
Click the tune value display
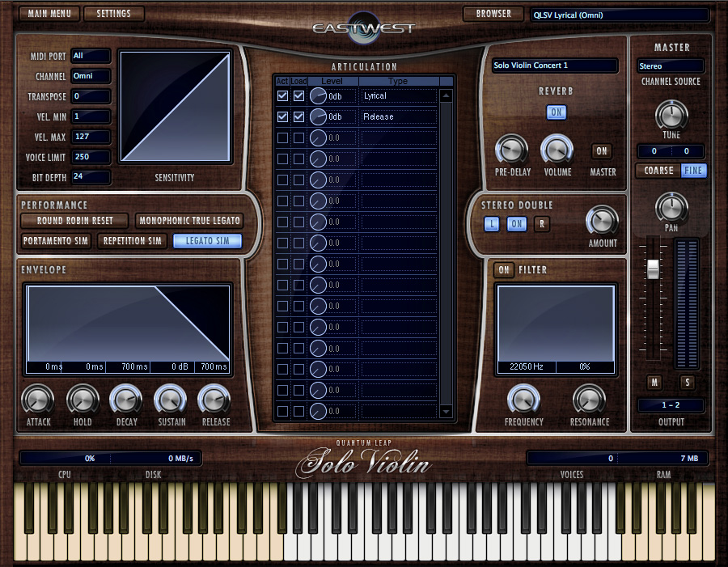pos(671,151)
